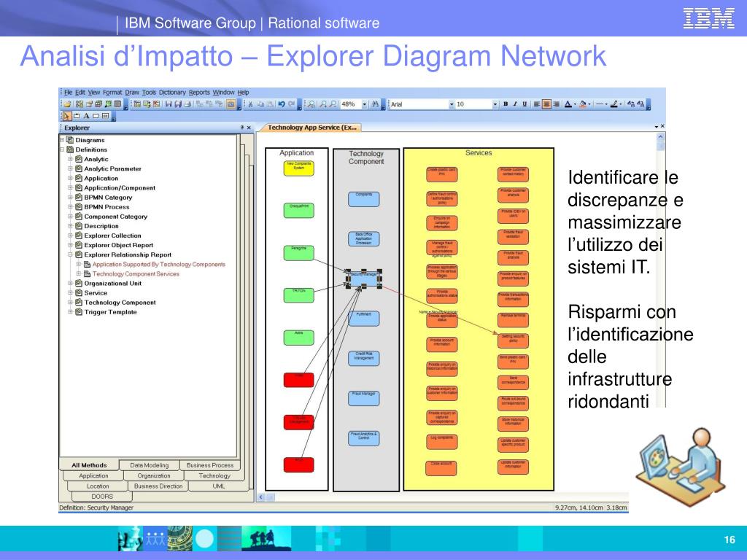Click the Zoom Out magnifier icon
Viewport: 747px width, 560px height.
pyautogui.click(x=333, y=104)
